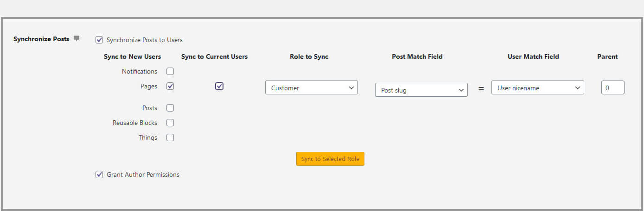This screenshot has width=644, height=211.
Task: Click the Synchronize Posts heading text
Action: coord(41,39)
